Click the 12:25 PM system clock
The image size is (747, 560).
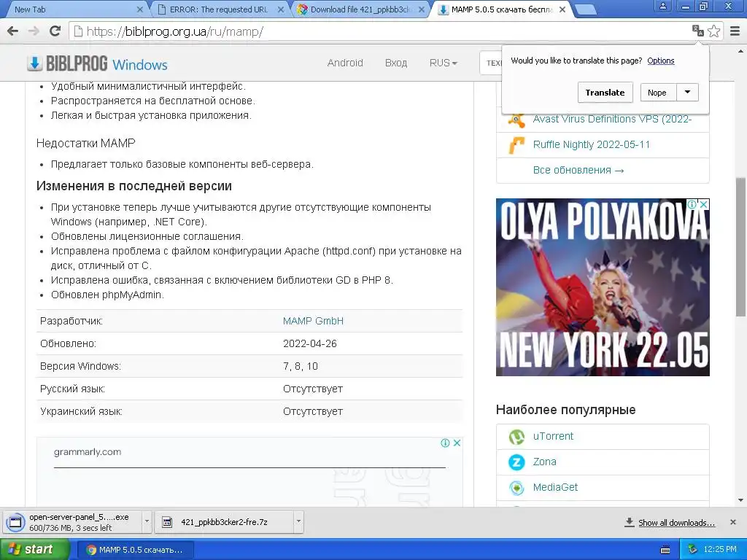[720, 550]
